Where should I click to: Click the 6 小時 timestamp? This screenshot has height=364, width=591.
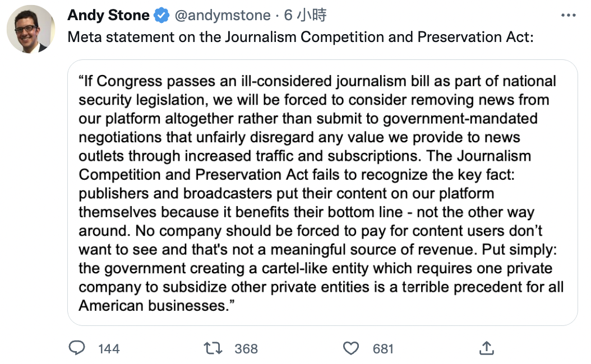click(x=305, y=16)
